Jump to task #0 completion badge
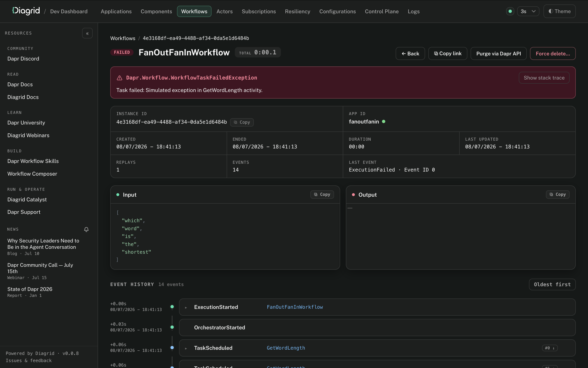 tap(550, 348)
